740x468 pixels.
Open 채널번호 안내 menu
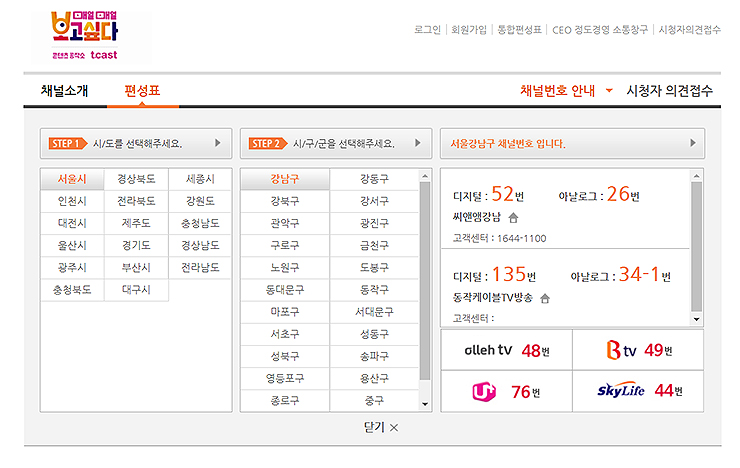click(557, 91)
